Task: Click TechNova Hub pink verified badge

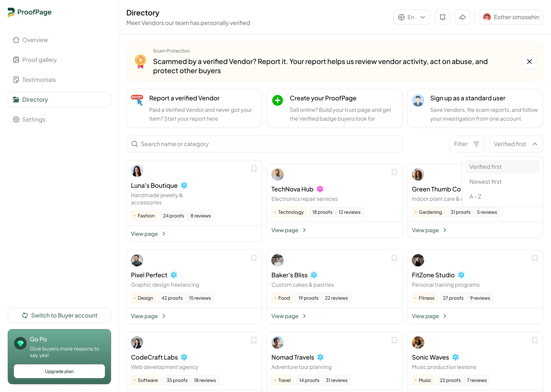Action: pos(320,189)
